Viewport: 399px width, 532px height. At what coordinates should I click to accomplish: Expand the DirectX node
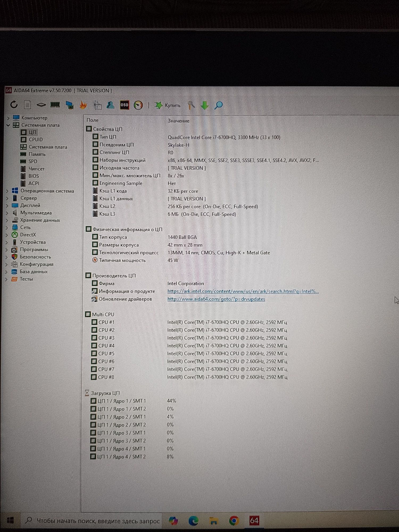click(7, 235)
